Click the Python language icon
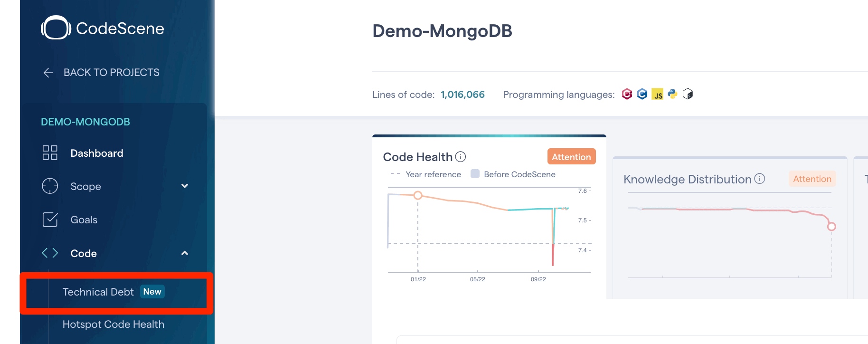Screen dimensions: 868x344 [672, 94]
